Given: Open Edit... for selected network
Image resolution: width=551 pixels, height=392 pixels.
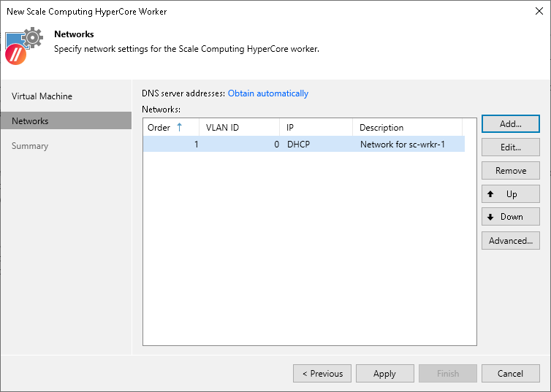Looking at the screenshot, I should (510, 147).
